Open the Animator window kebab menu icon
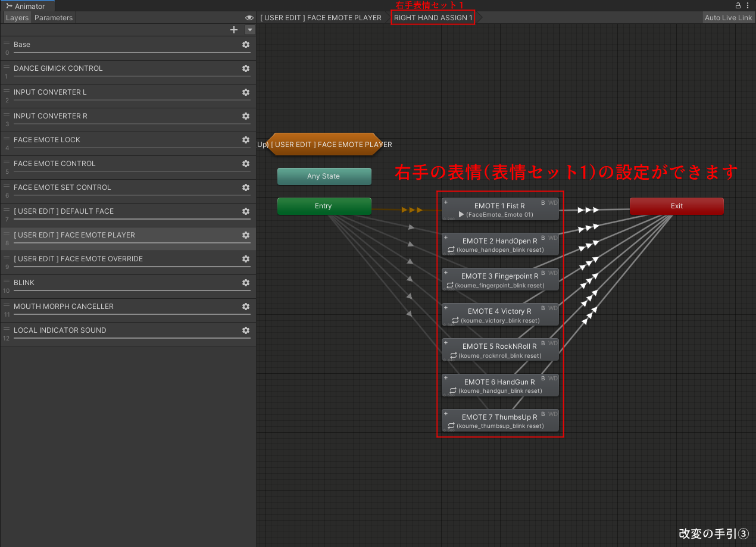756x547 pixels. [748, 5]
